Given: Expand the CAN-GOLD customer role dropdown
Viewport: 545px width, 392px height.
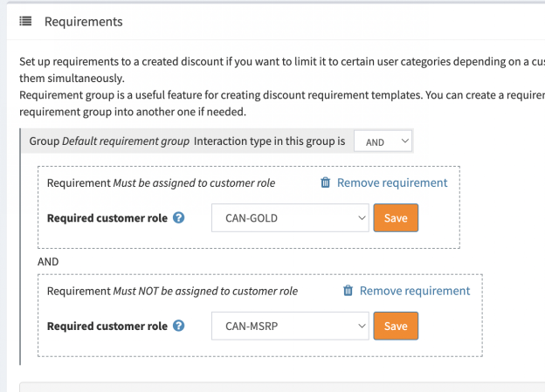Looking at the screenshot, I should (x=290, y=217).
